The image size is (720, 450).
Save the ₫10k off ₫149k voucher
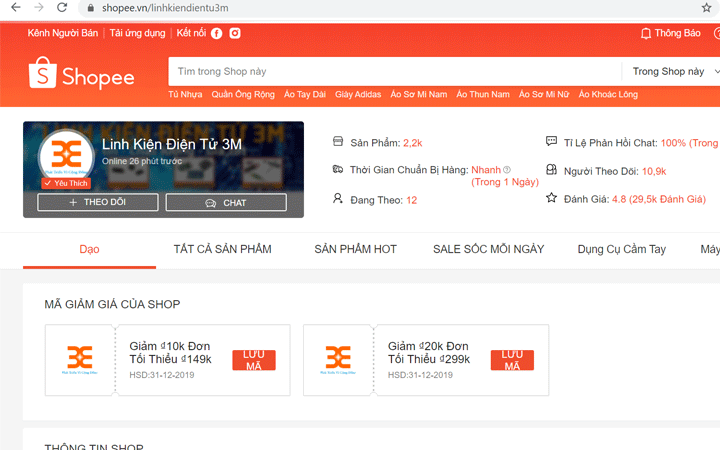click(x=254, y=360)
